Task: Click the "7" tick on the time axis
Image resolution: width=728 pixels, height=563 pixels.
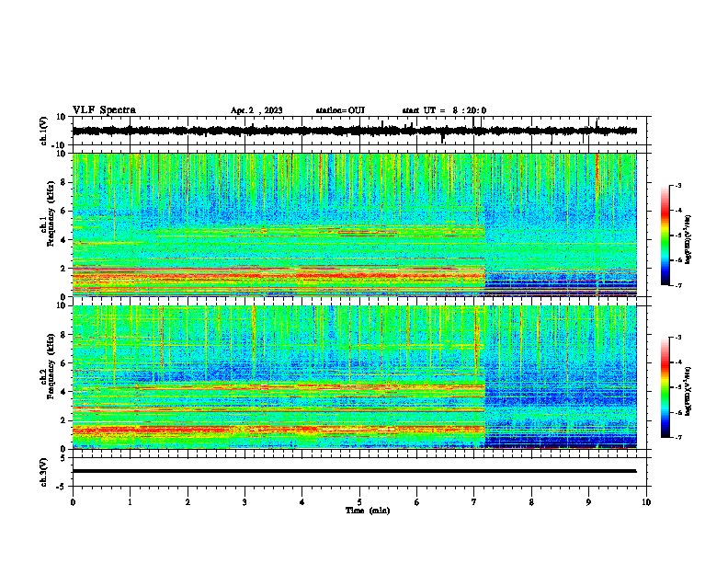Action: 474,502
